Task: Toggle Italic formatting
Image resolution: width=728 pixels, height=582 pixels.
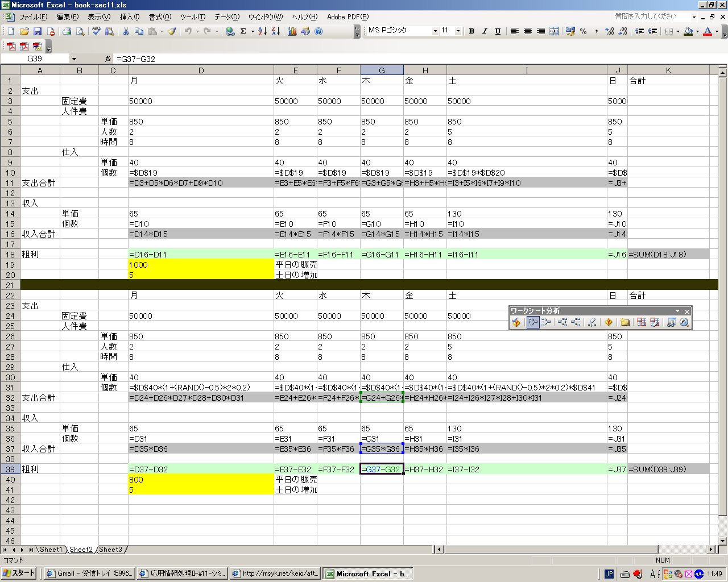Action: (x=485, y=31)
